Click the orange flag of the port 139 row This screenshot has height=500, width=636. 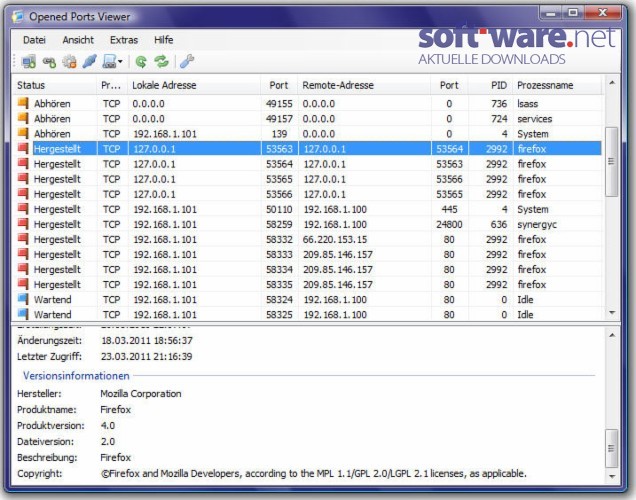click(x=23, y=133)
